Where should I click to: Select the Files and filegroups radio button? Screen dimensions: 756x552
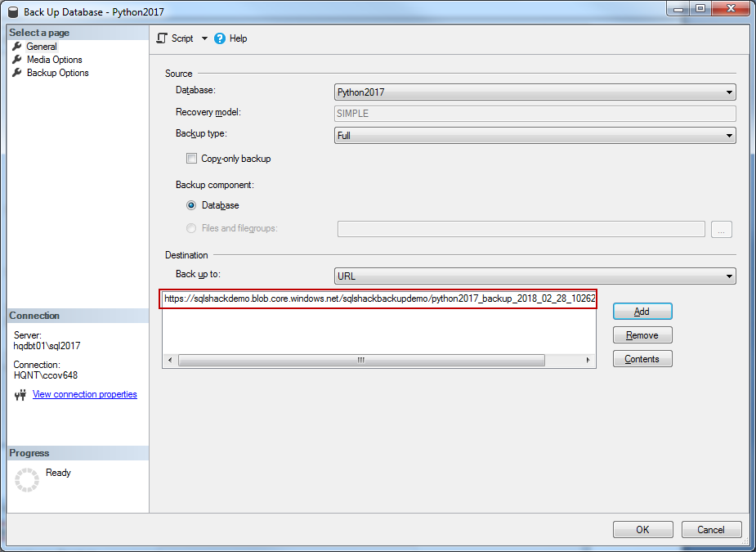pos(191,228)
